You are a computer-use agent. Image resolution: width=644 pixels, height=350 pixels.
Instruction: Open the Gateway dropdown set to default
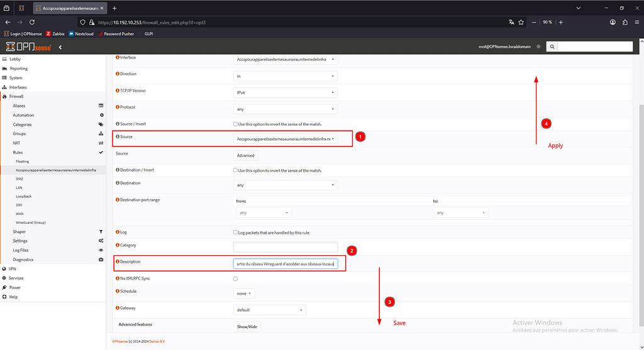point(269,310)
